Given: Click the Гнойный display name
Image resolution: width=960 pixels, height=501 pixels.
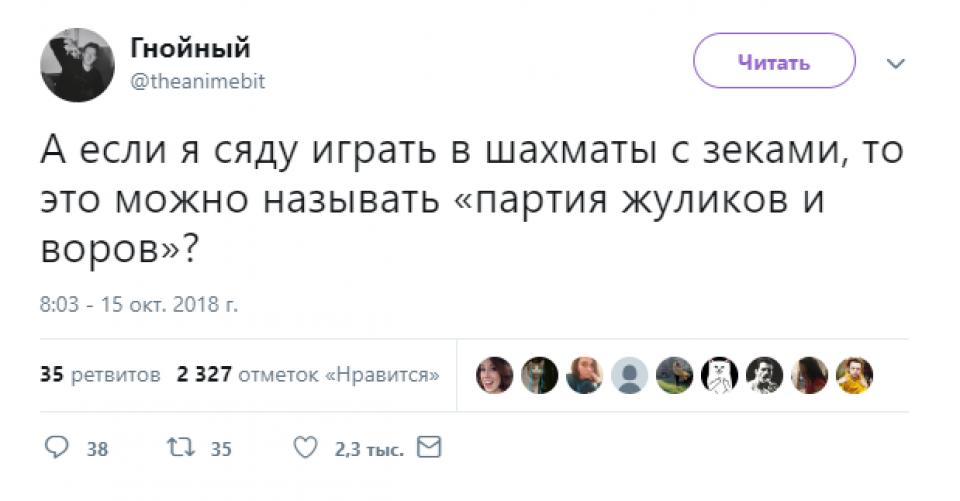Looking at the screenshot, I should 190,48.
